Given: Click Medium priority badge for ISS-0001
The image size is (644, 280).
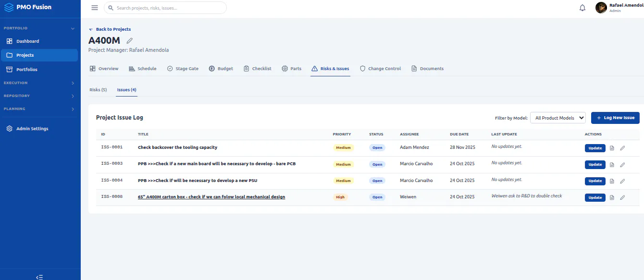Looking at the screenshot, I should (343, 147).
